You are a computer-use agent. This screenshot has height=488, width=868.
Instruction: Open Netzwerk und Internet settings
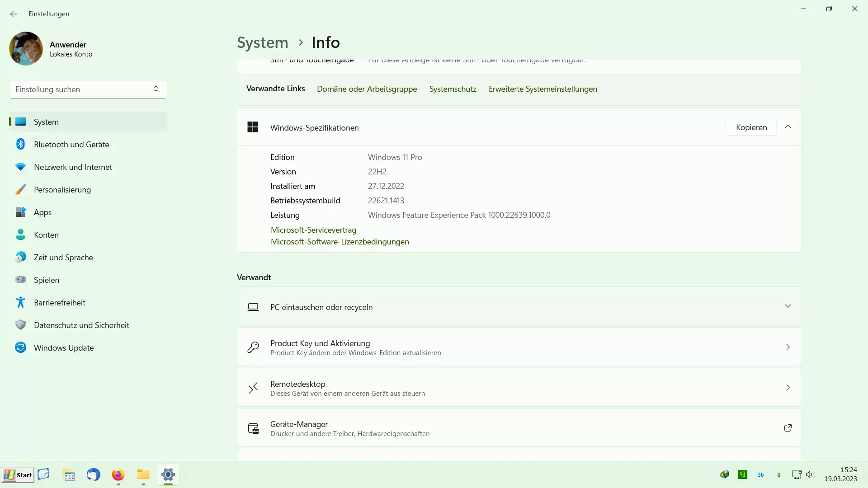[88, 167]
